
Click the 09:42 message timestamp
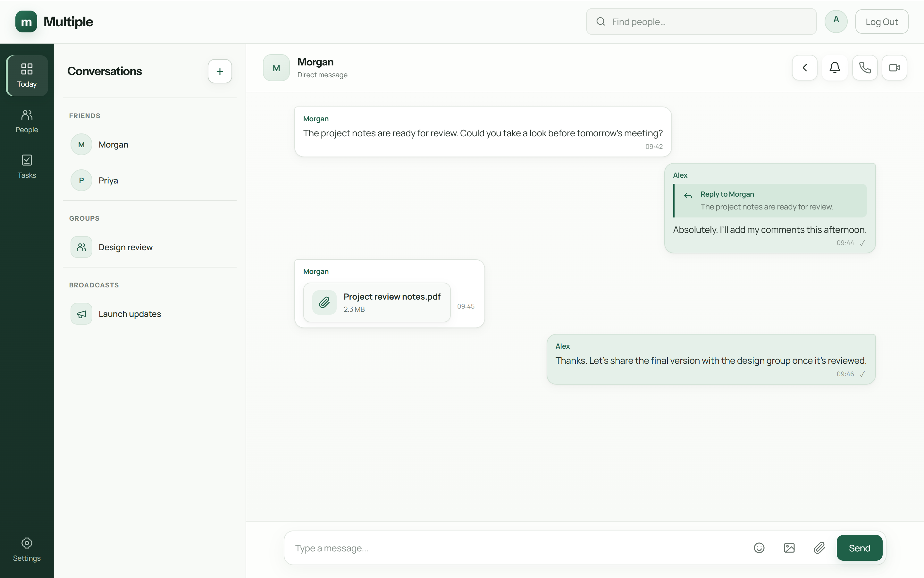pyautogui.click(x=654, y=146)
